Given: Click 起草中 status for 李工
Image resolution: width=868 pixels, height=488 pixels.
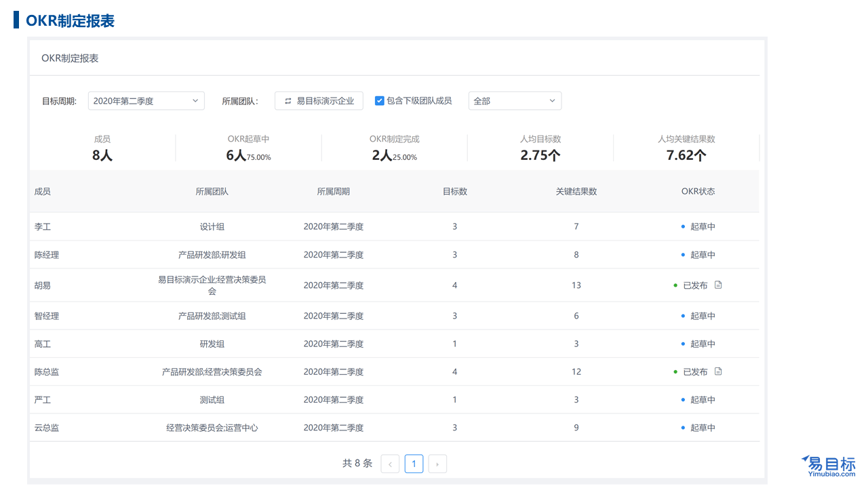Looking at the screenshot, I should pyautogui.click(x=703, y=227).
